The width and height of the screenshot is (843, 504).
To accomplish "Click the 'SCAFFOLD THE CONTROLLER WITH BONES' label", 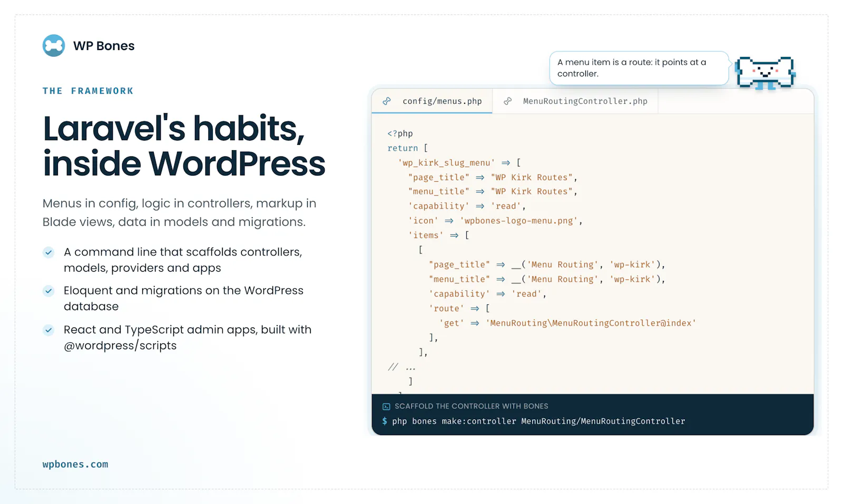I will point(472,407).
